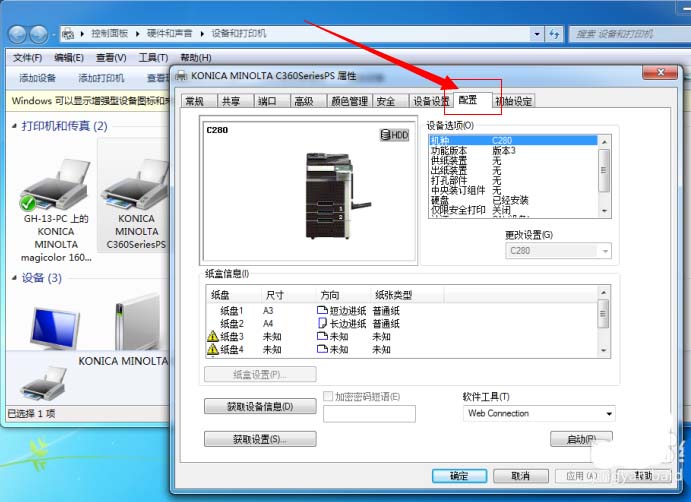Switch to the 高级 tab
The width and height of the screenshot is (691, 502).
308,101
